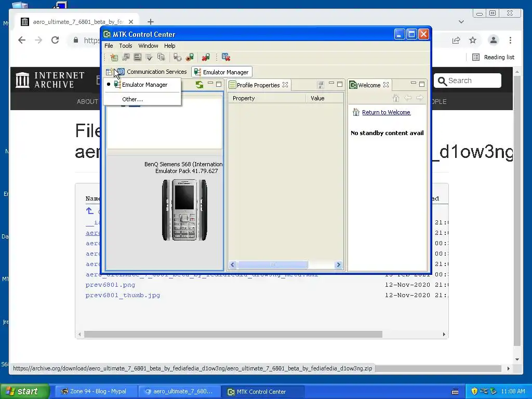Click the browser back button
The image size is (532, 399).
[x=22, y=40]
